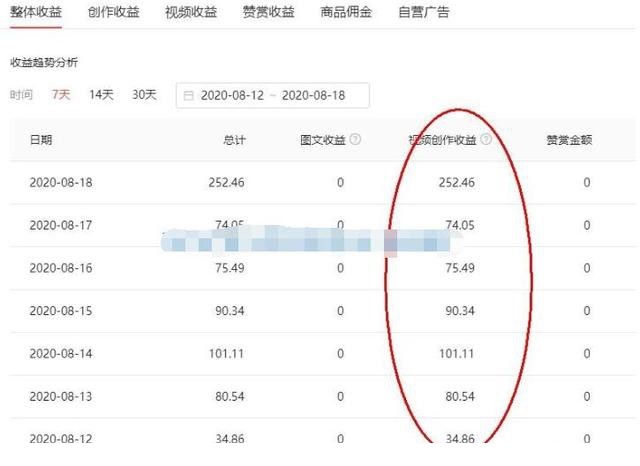Click help icon next to 图文收益

click(356, 139)
